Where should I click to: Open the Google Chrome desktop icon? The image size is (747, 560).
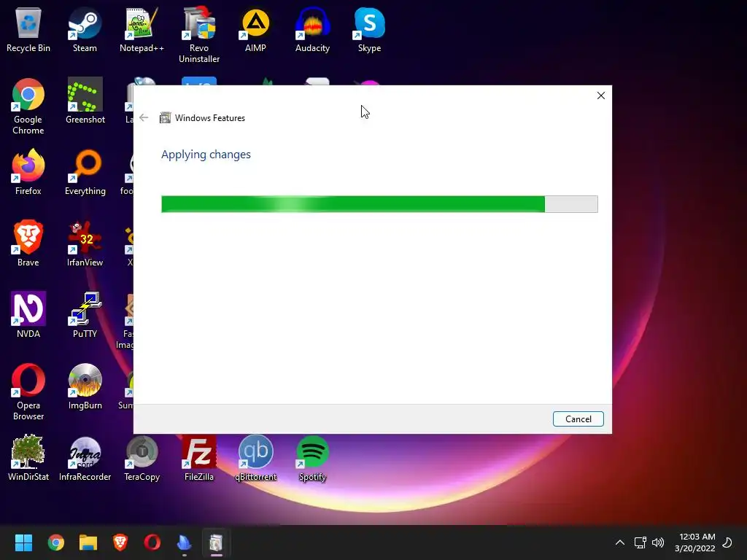[28, 106]
